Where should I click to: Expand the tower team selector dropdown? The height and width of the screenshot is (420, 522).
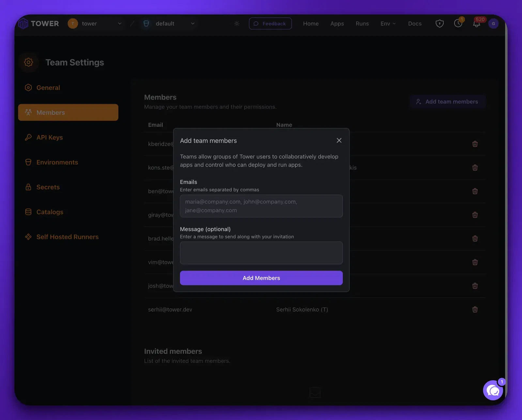coord(119,23)
